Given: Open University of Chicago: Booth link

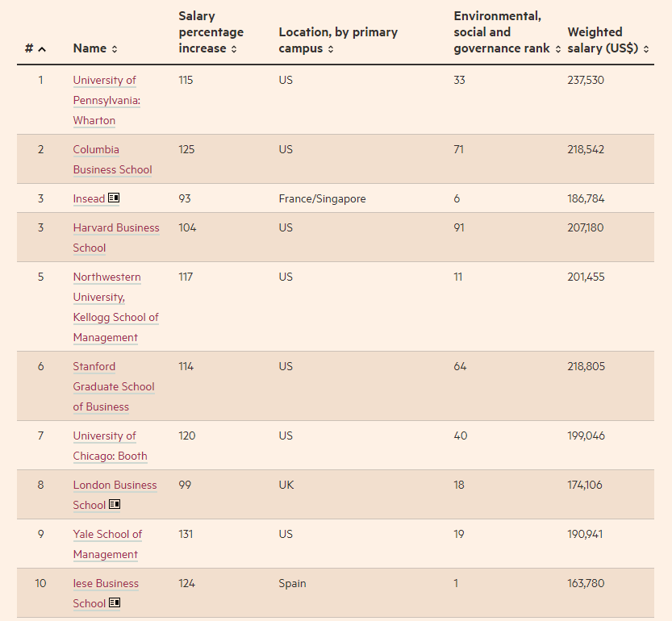Looking at the screenshot, I should tap(110, 446).
